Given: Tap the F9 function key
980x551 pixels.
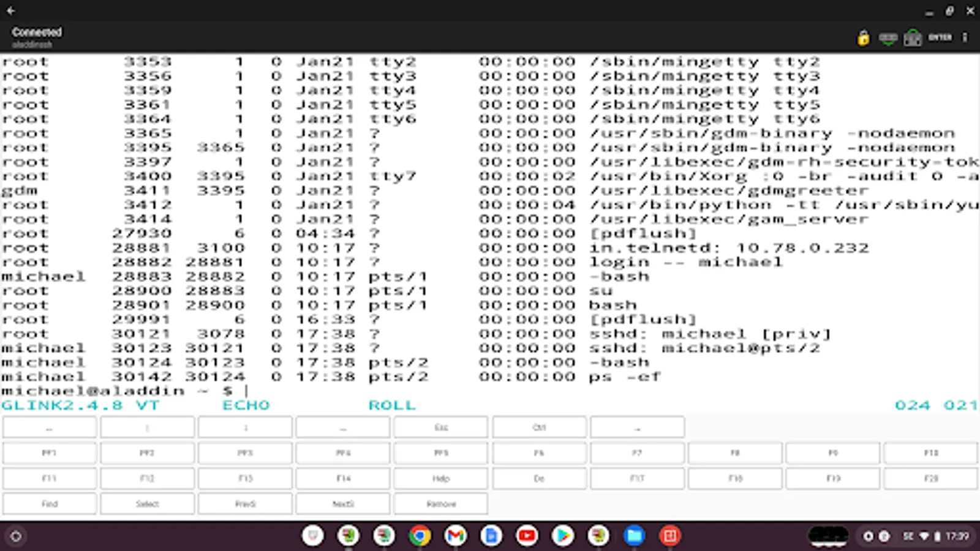Looking at the screenshot, I should click(x=833, y=453).
